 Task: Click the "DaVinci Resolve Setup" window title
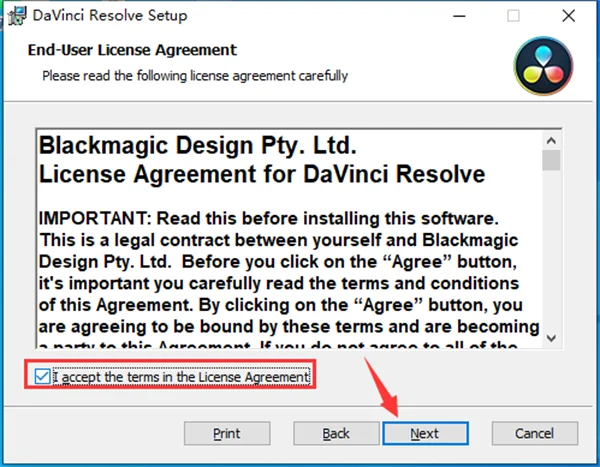pos(110,16)
